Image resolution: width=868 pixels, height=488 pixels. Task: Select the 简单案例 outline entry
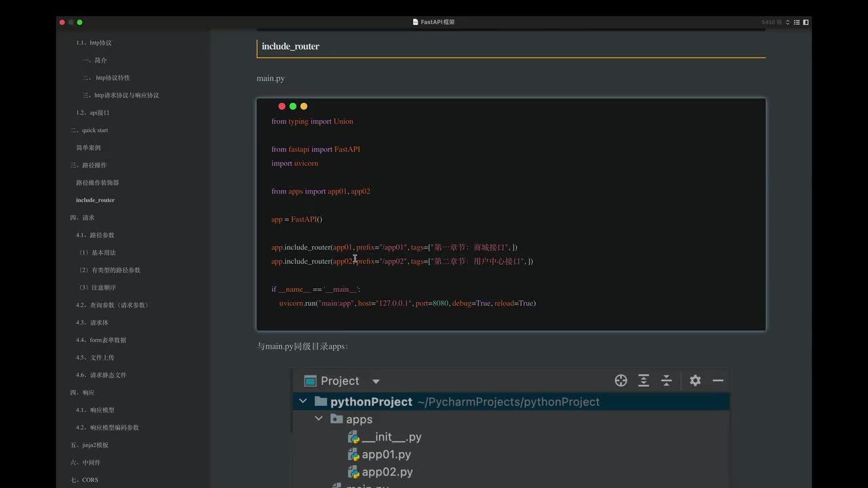88,148
